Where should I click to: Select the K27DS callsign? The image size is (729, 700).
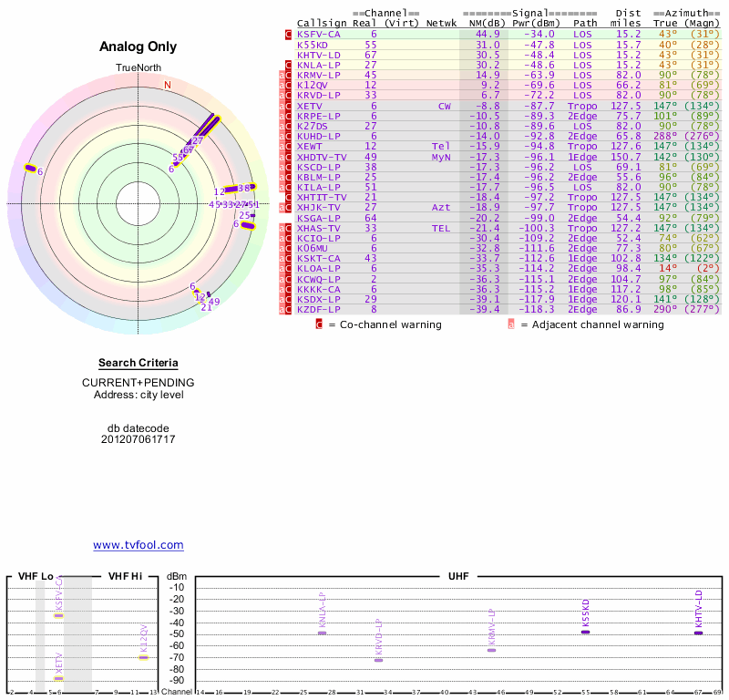point(313,126)
